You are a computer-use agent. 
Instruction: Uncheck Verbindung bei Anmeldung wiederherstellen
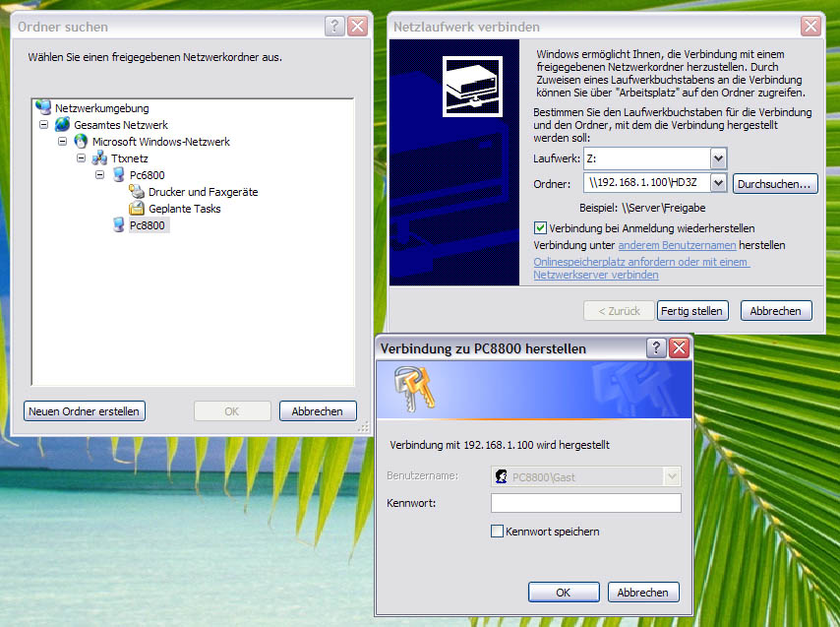pyautogui.click(x=540, y=227)
